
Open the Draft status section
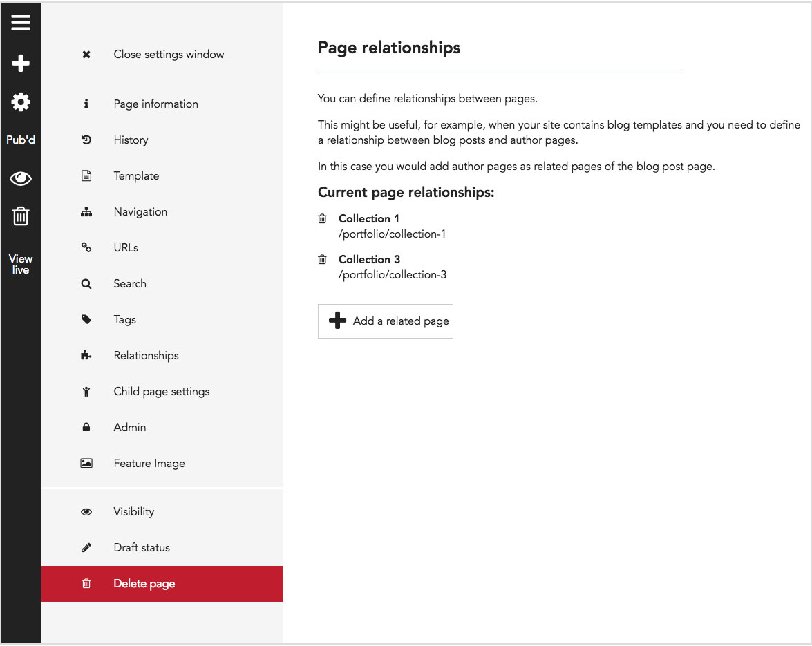142,548
